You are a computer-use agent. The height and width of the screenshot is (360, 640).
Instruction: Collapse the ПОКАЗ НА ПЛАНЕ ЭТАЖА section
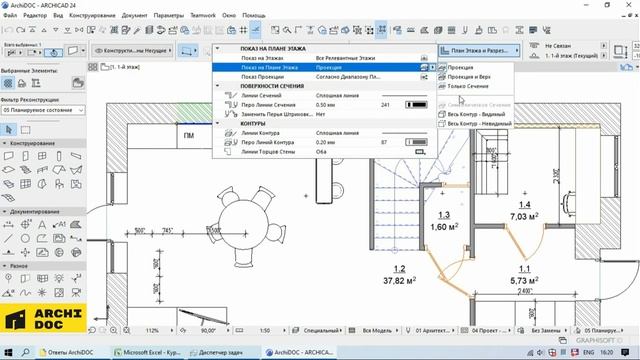[x=218, y=49]
